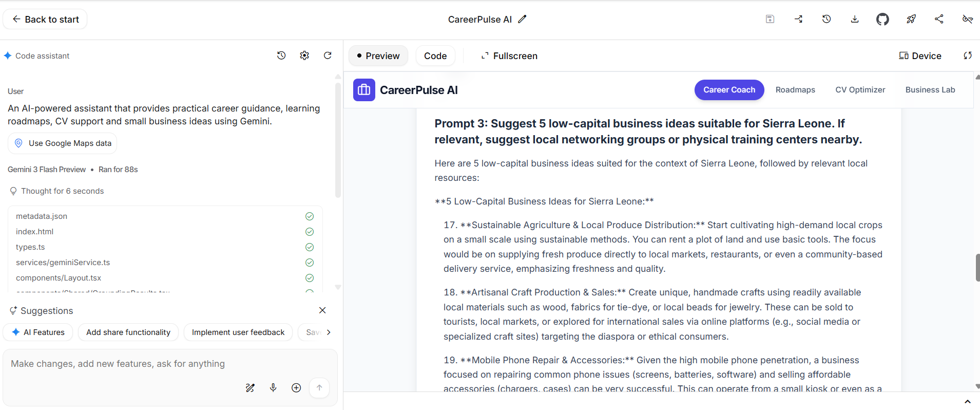980x410 pixels.
Task: Focus the Make changes prompt input
Action: (x=170, y=364)
